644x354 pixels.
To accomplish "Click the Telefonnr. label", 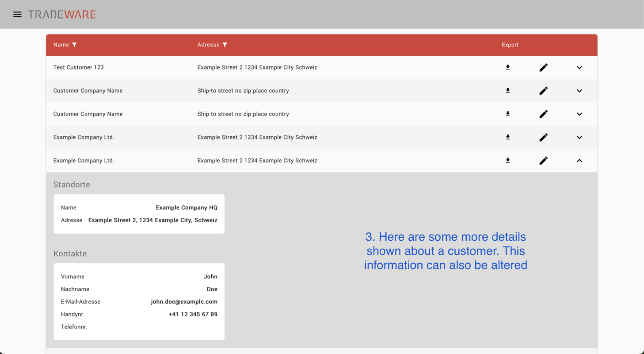I will coord(74,327).
